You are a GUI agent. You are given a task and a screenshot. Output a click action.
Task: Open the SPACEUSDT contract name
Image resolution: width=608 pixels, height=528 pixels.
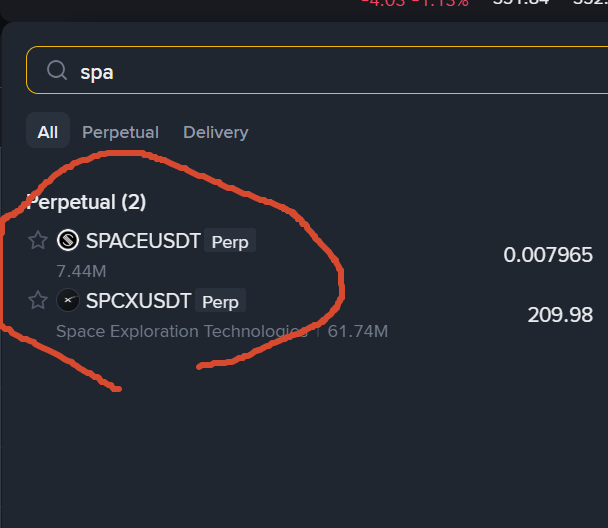click(x=143, y=241)
